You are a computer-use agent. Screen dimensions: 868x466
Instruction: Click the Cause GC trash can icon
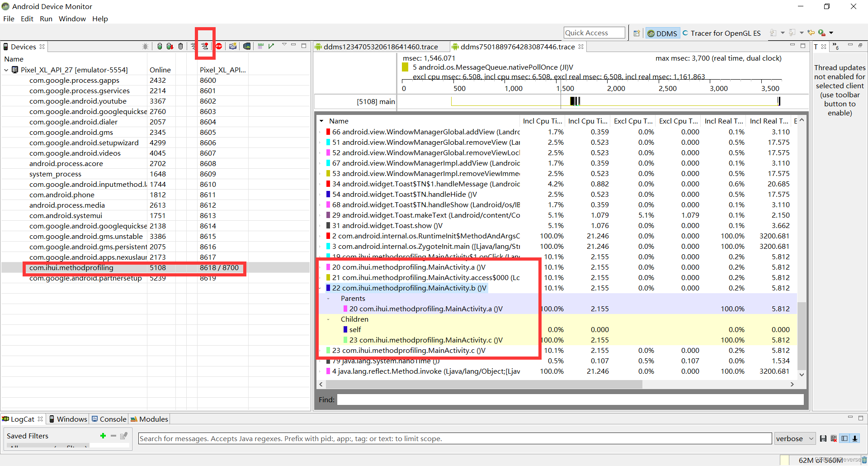click(x=181, y=46)
